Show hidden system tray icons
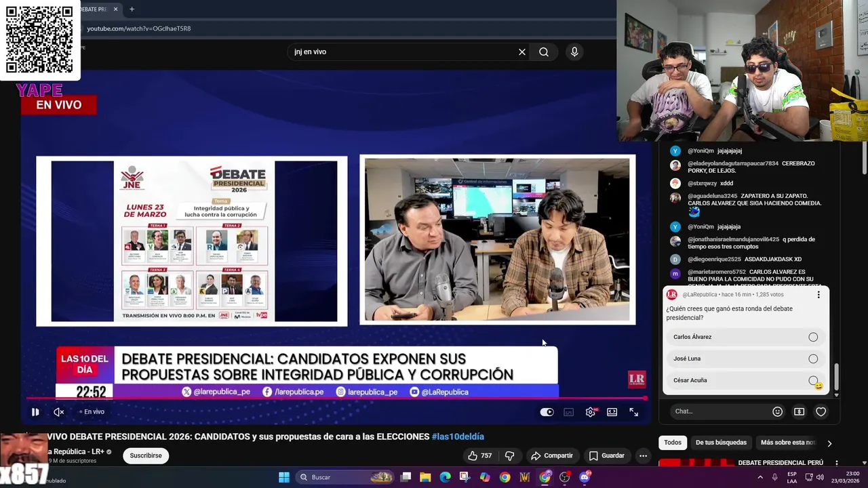868x488 pixels. click(x=759, y=477)
